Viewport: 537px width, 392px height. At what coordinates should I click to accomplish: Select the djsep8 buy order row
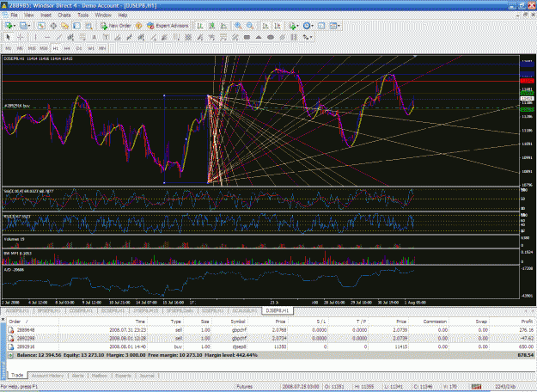271,346
